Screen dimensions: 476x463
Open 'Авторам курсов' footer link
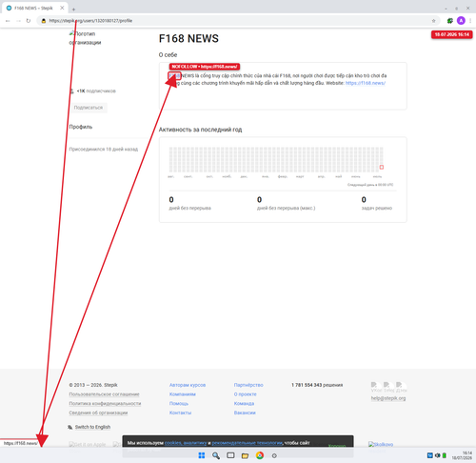tap(188, 385)
